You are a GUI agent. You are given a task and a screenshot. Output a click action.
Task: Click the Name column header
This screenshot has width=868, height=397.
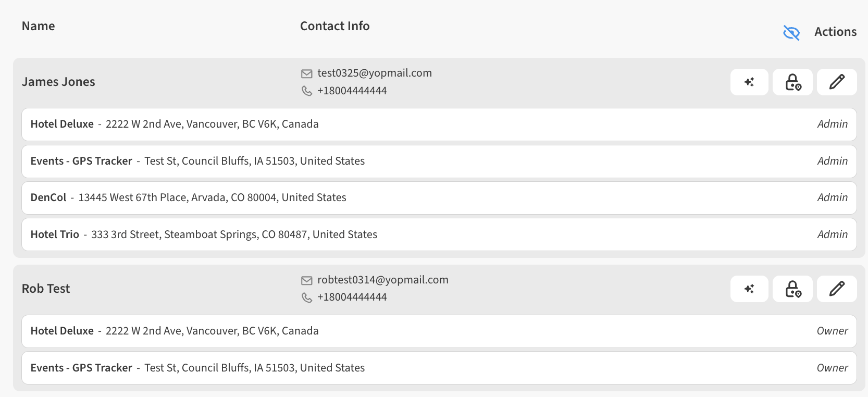[39, 26]
